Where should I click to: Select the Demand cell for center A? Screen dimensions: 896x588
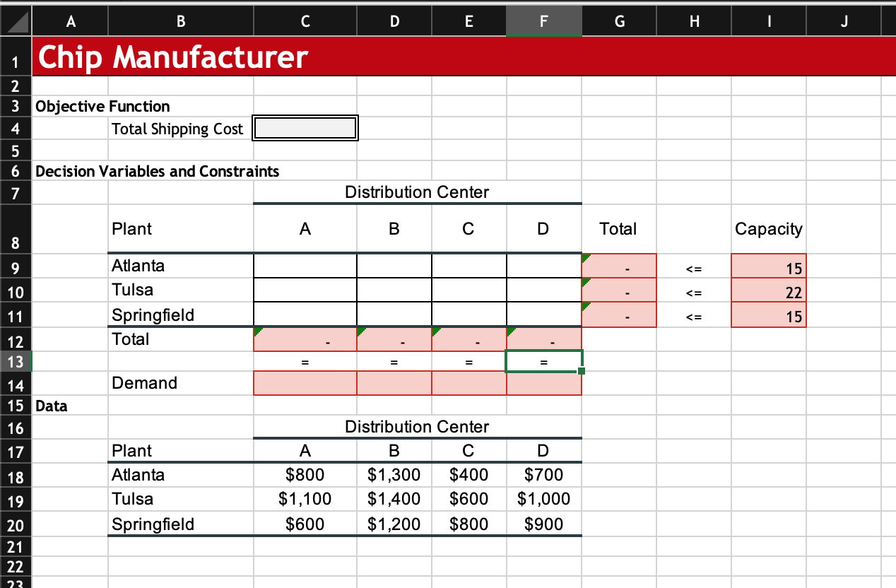point(305,384)
